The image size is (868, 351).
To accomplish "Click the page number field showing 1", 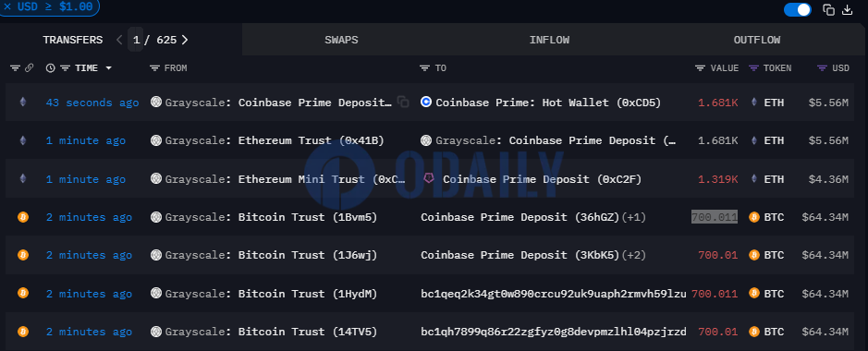I will tap(136, 40).
